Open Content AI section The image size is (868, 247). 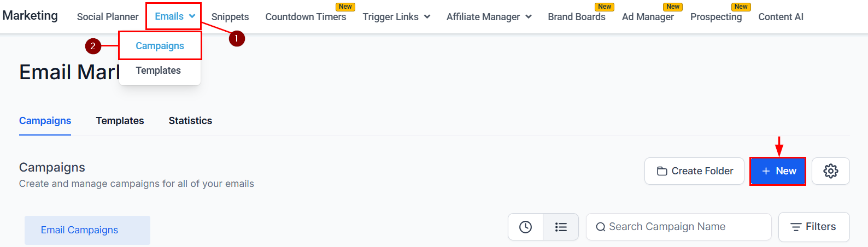coord(781,17)
